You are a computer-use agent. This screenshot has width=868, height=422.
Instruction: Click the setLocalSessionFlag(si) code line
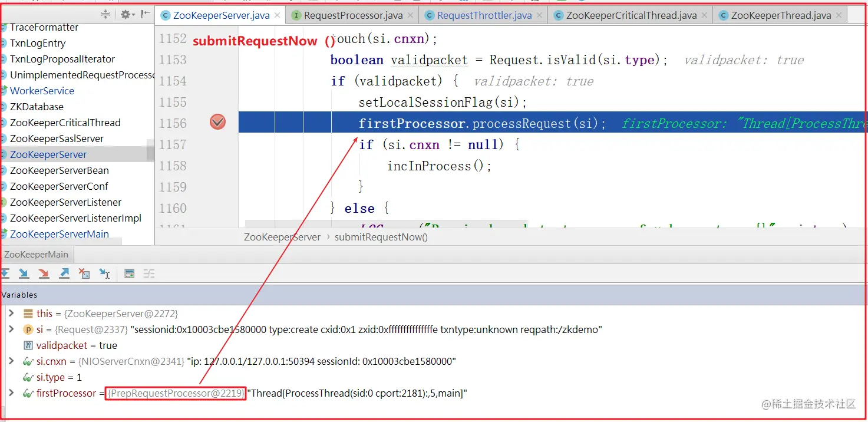pos(443,102)
